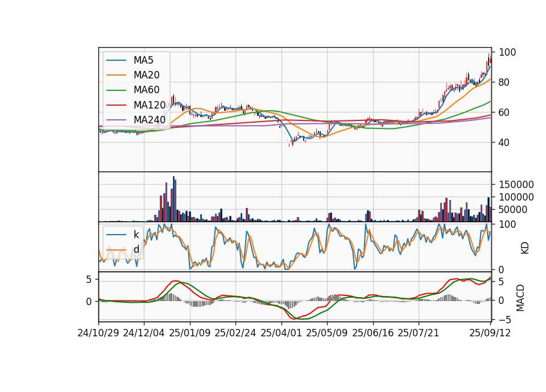Click the 24/12/04 date axis label
The image size is (546, 392).
pos(144,333)
